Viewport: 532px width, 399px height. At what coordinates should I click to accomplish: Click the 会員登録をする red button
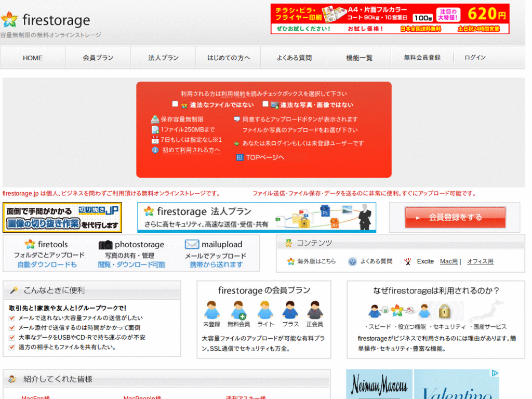455,217
